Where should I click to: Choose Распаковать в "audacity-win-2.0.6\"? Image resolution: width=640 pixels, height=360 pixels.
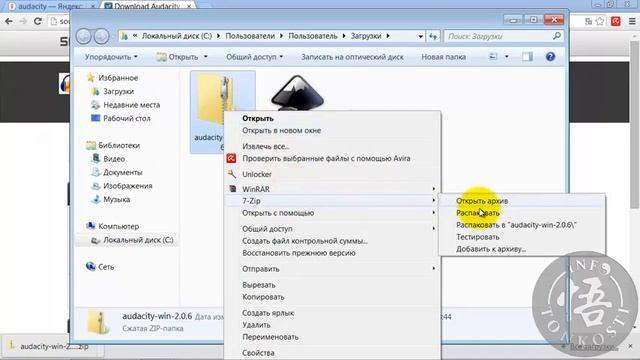click(x=516, y=225)
